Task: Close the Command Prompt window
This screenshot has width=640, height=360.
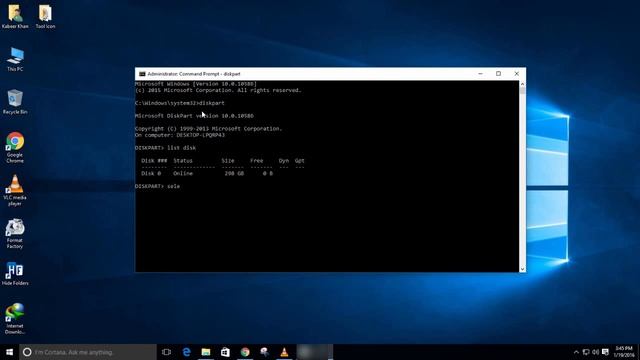Action: pyautogui.click(x=517, y=74)
